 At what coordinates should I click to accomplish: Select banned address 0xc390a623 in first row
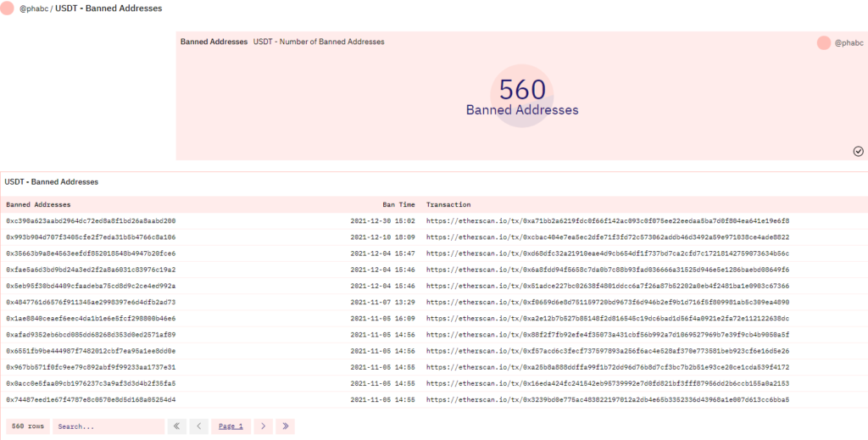coord(91,220)
